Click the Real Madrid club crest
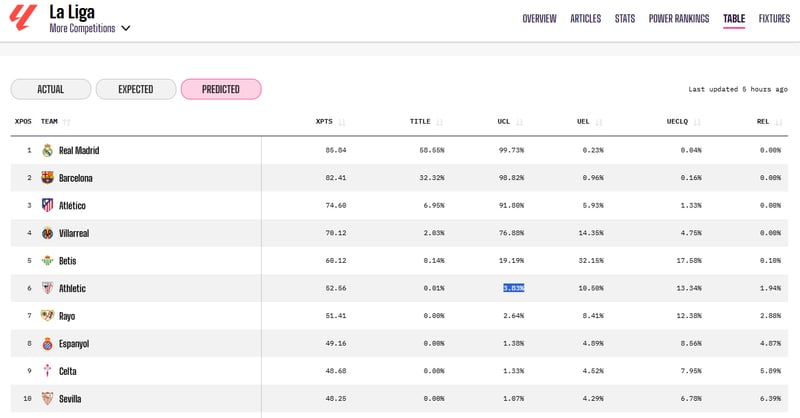 [x=47, y=150]
